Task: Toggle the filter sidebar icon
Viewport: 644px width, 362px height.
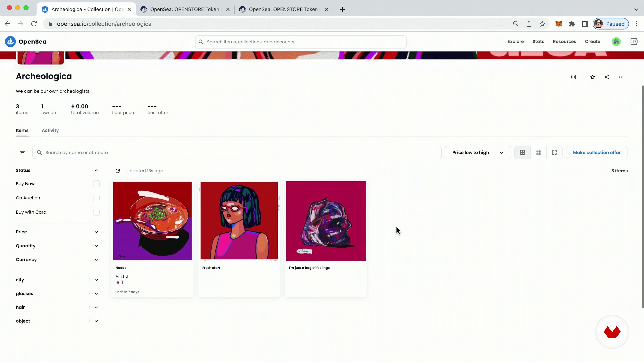Action: 22,152
